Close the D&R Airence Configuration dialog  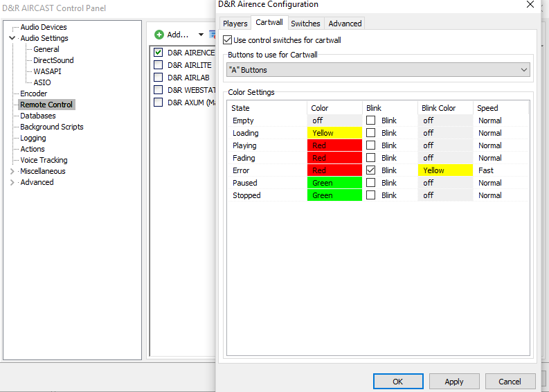(530, 5)
